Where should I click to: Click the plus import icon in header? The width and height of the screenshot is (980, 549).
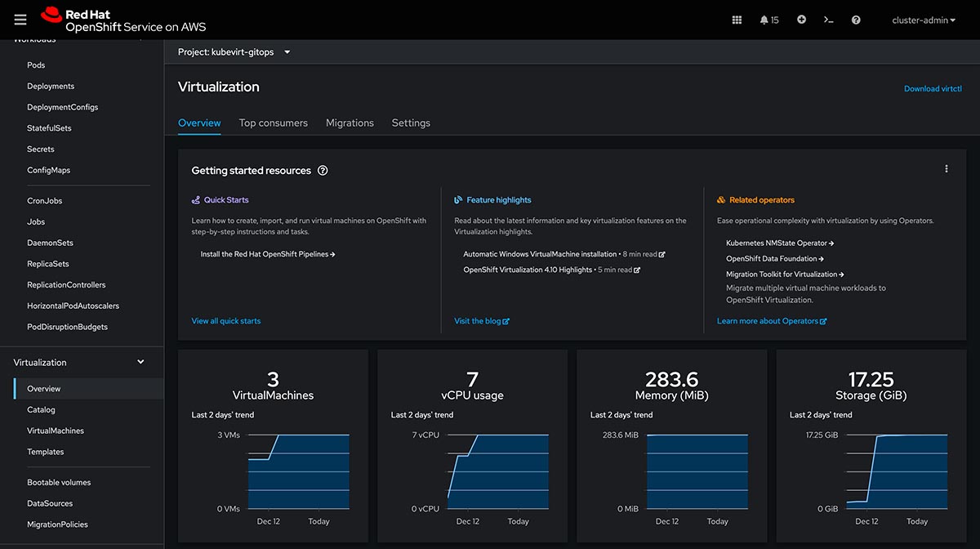point(801,20)
